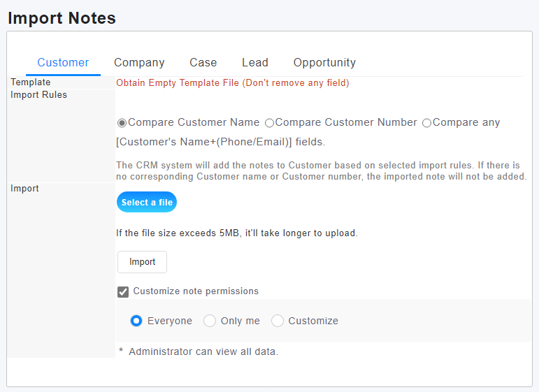The width and height of the screenshot is (539, 392).
Task: Click the white Import button
Action: (142, 262)
